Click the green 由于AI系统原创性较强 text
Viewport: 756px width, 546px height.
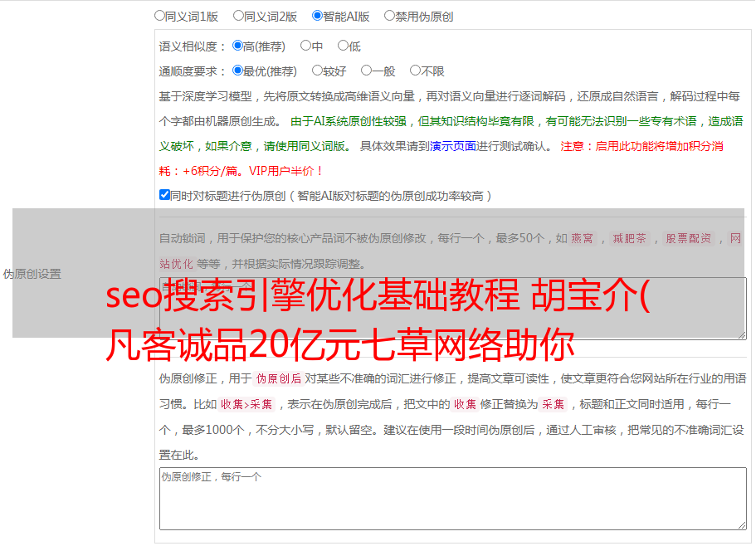pyautogui.click(x=451, y=134)
